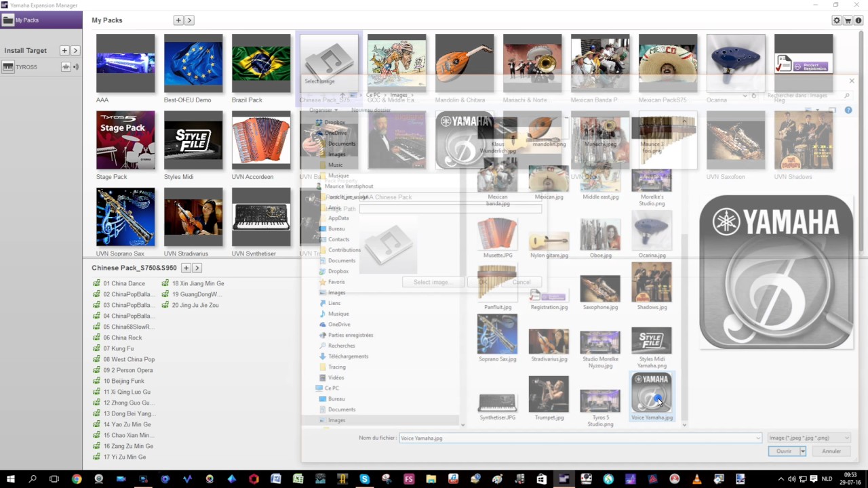The width and height of the screenshot is (868, 488).
Task: Select the UVN Accordeon pack
Action: (261, 140)
